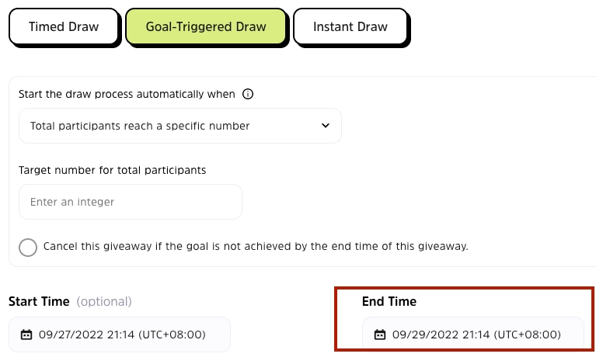596x364 pixels.
Task: Open the Instant Draw tab
Action: (350, 27)
